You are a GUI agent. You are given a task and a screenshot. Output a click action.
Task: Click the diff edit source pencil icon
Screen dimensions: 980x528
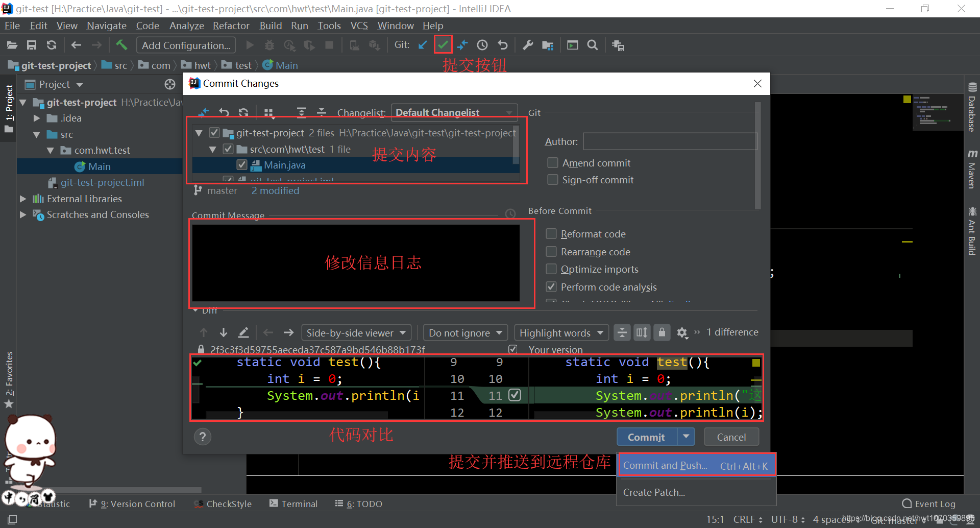pos(243,332)
